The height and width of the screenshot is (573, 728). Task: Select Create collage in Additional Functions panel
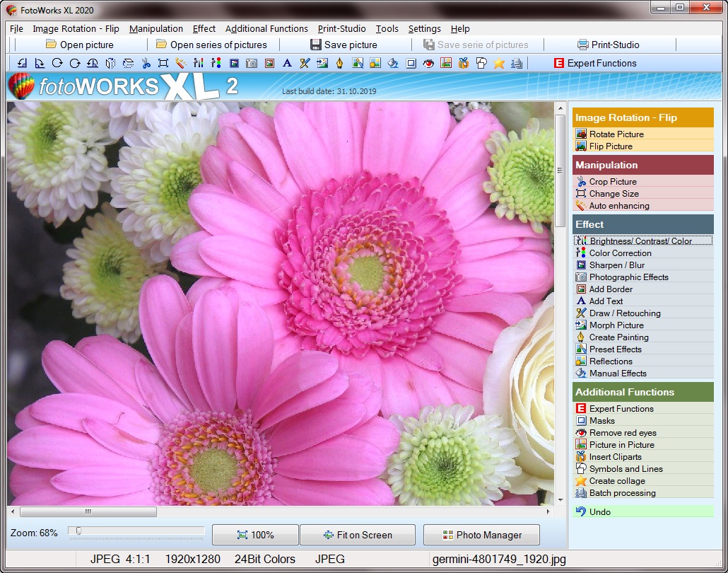click(x=643, y=481)
